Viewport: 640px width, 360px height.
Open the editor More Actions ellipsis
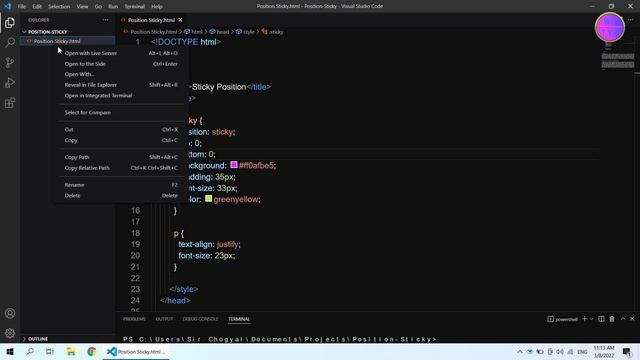tap(631, 20)
